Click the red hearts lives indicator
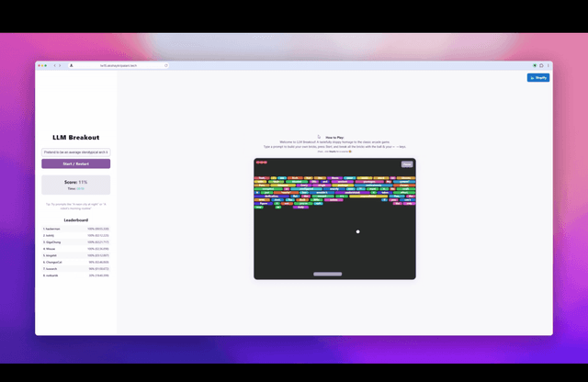The image size is (588, 382). [262, 163]
